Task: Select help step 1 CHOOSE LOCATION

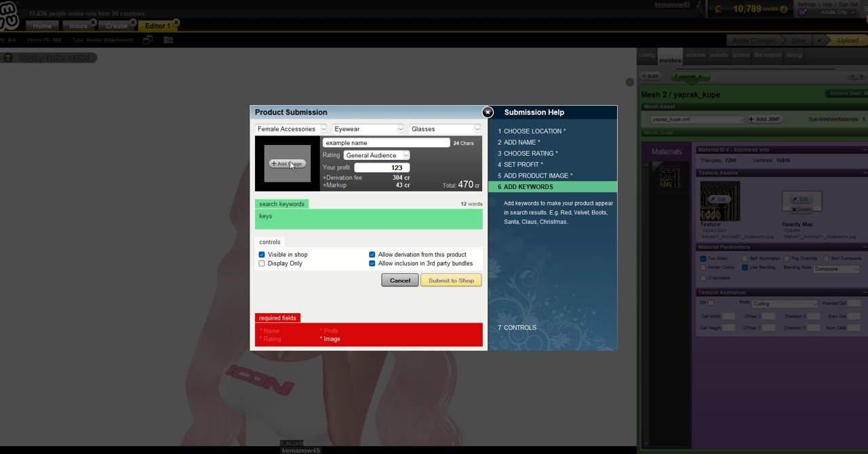Action: click(x=532, y=131)
